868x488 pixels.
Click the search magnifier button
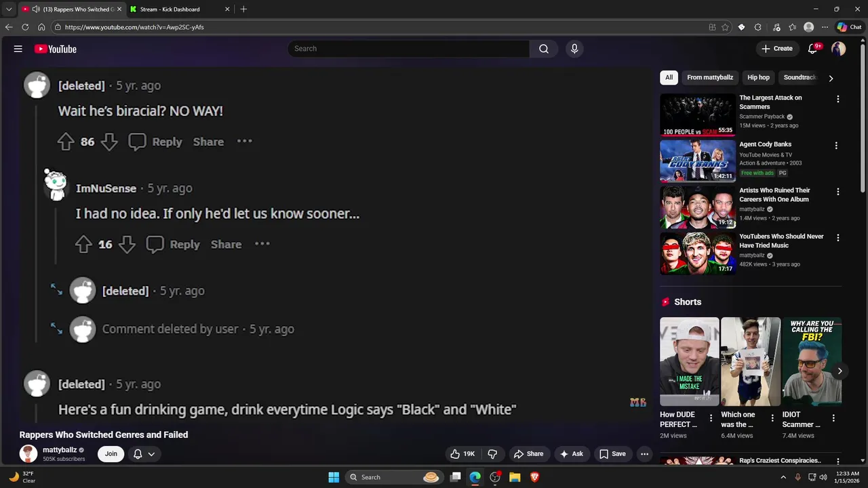(544, 49)
